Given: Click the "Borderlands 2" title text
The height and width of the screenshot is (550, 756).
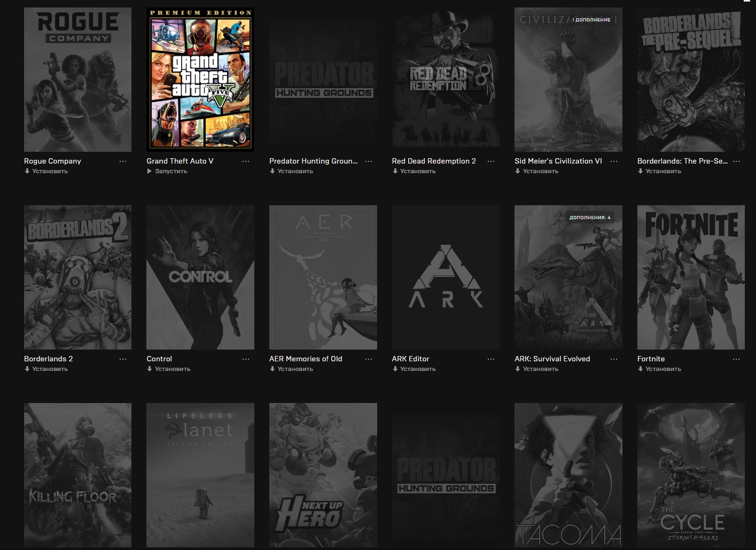Looking at the screenshot, I should point(49,359).
